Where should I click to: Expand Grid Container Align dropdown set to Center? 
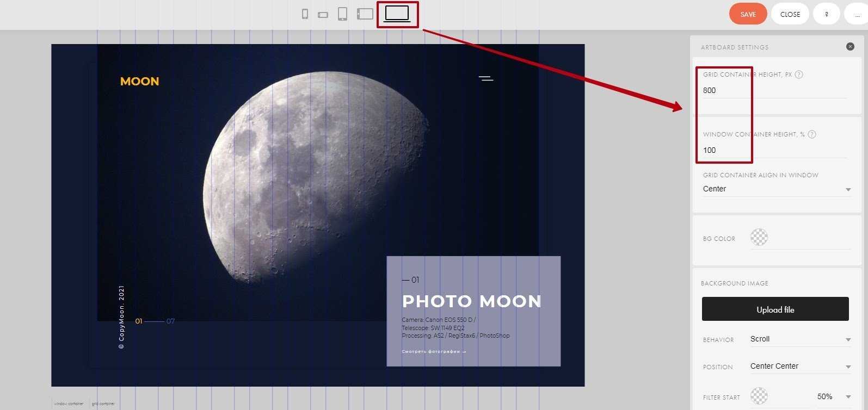coord(776,189)
